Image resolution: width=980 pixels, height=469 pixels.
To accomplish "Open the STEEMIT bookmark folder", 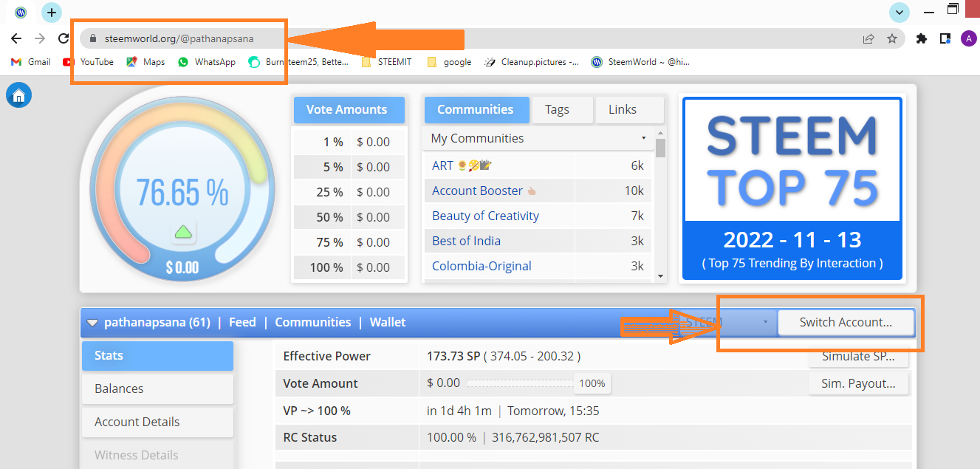I will pyautogui.click(x=386, y=62).
